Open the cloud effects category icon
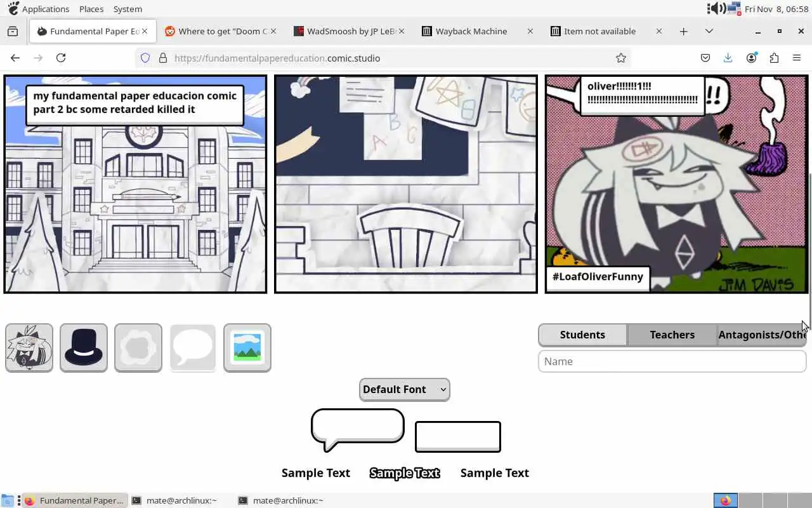 point(138,348)
